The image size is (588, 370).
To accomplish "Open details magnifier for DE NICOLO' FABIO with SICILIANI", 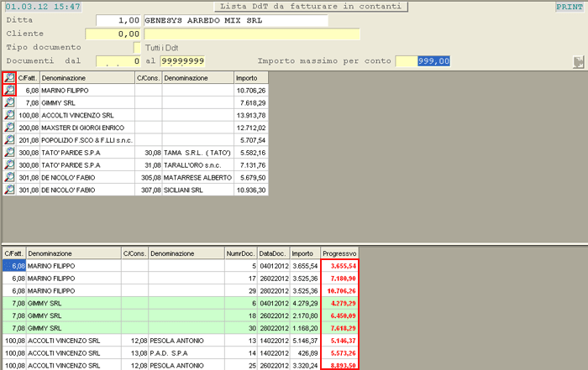I will coord(9,190).
